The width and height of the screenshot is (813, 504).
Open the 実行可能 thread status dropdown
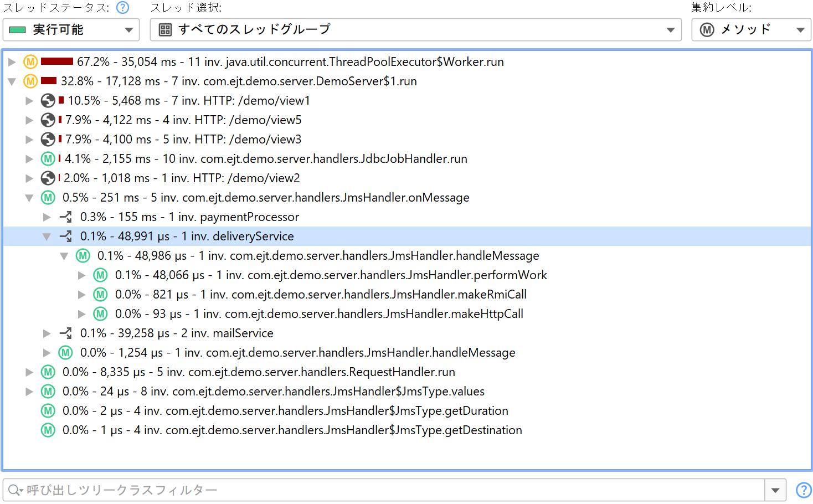71,30
